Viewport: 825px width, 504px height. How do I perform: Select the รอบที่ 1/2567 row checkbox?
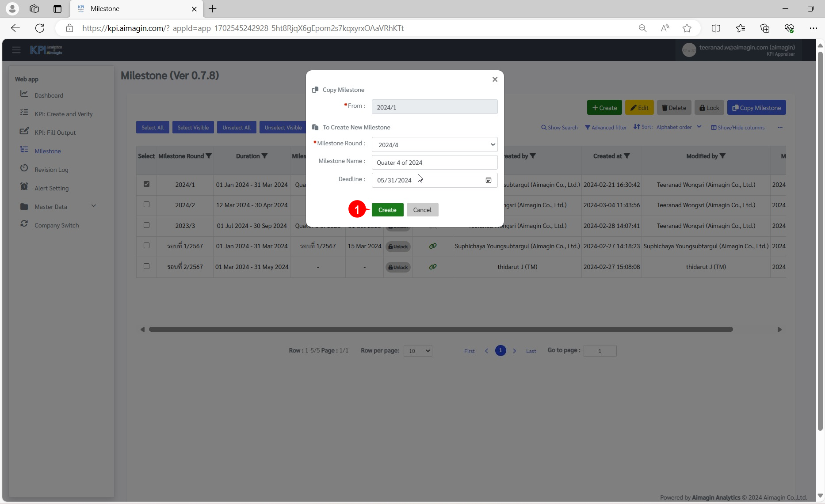click(146, 246)
